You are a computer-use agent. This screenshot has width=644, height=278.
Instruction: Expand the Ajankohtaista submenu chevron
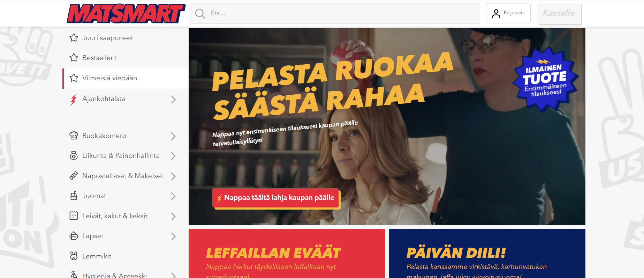(173, 100)
